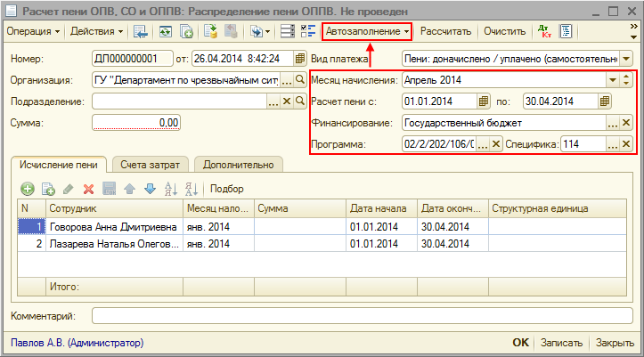Screen dimensions: 644x357
Task: Open the Действия menu
Action: pyautogui.click(x=96, y=31)
